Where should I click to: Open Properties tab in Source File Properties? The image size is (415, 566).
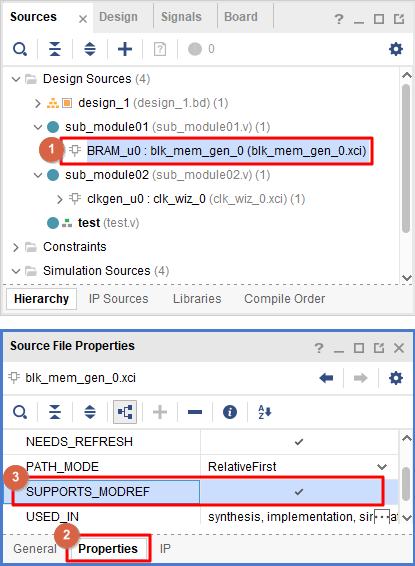(x=108, y=549)
